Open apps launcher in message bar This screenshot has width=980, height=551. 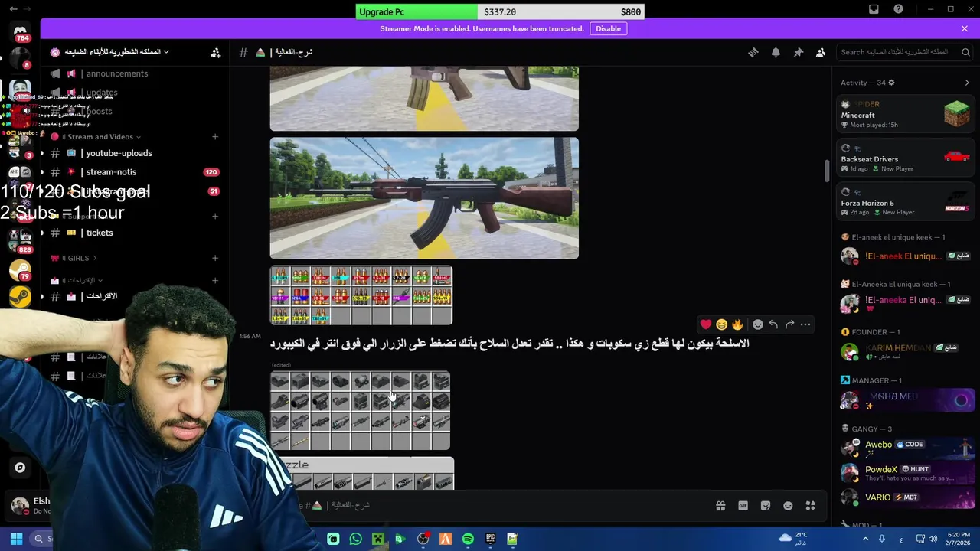[x=810, y=506]
